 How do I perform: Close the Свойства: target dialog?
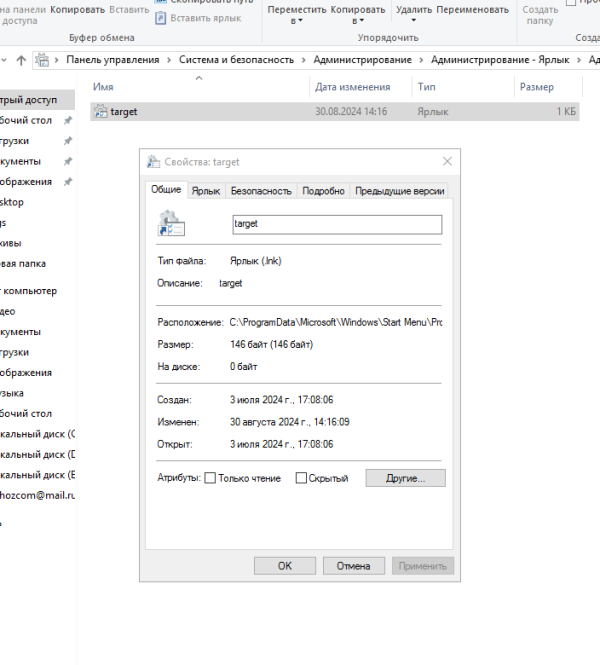pos(447,161)
